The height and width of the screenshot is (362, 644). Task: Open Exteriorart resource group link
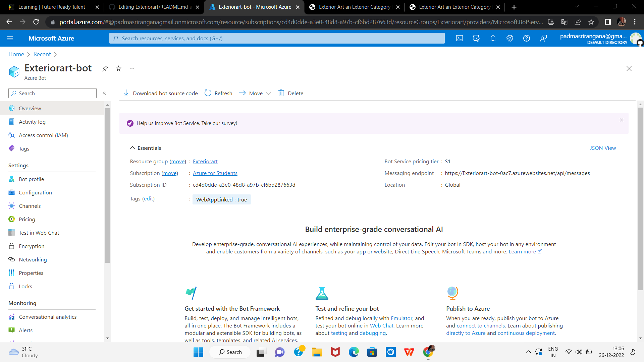tap(205, 161)
